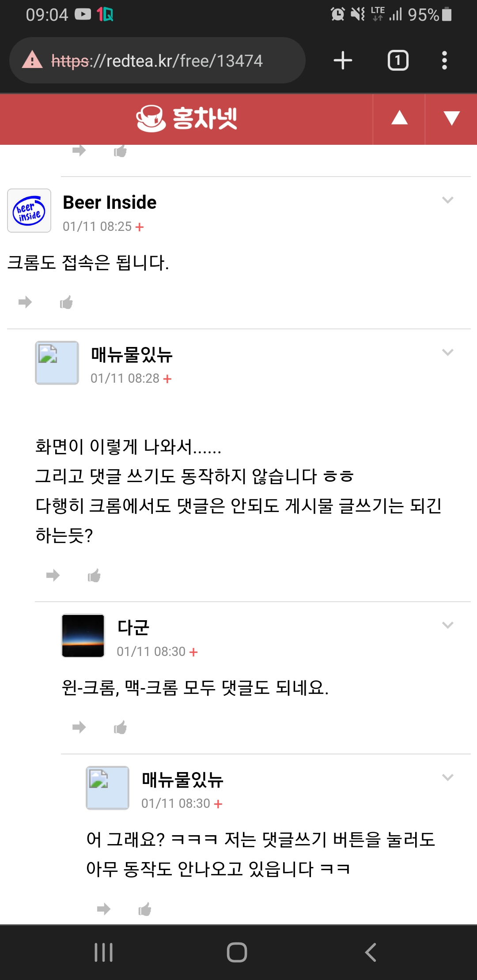Open a new browser tab
The width and height of the screenshot is (477, 980).
point(343,60)
